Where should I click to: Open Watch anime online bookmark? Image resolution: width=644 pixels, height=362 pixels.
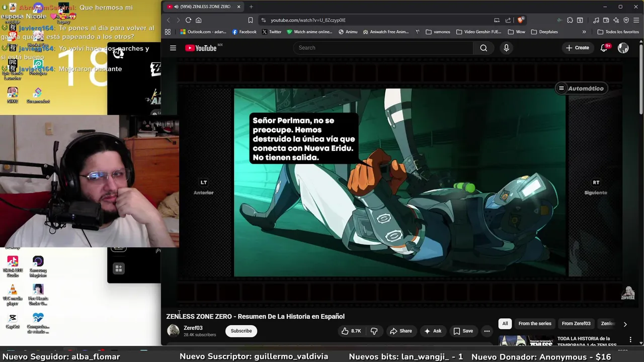tap(309, 32)
